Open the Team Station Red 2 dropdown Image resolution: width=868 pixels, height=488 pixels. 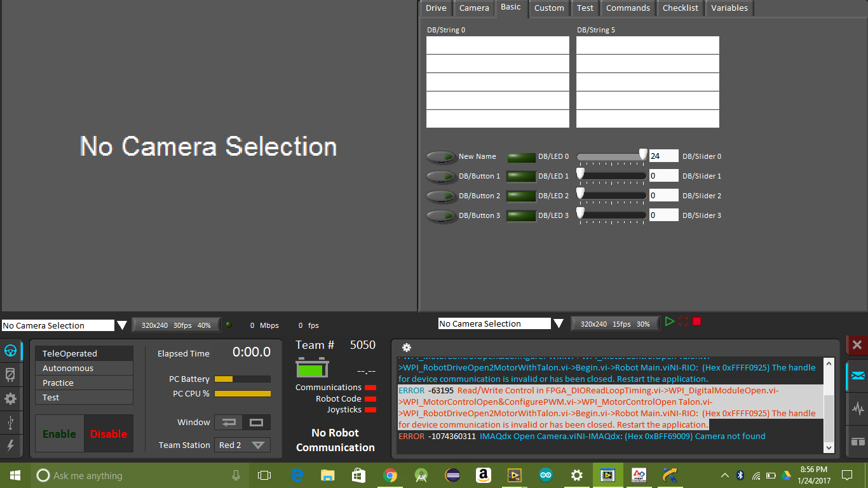pyautogui.click(x=243, y=445)
